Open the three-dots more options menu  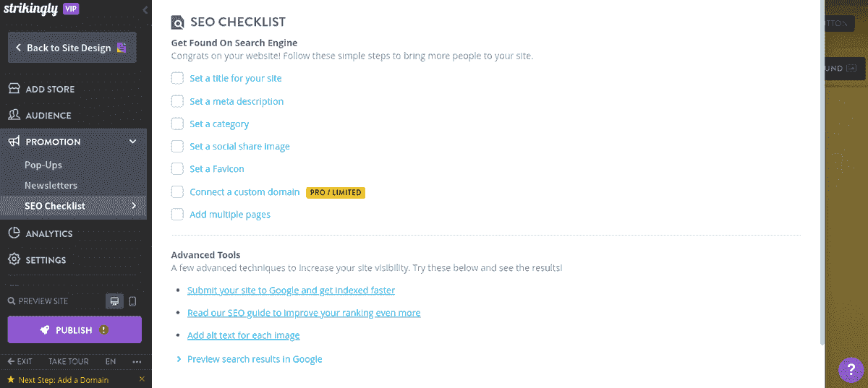137,361
